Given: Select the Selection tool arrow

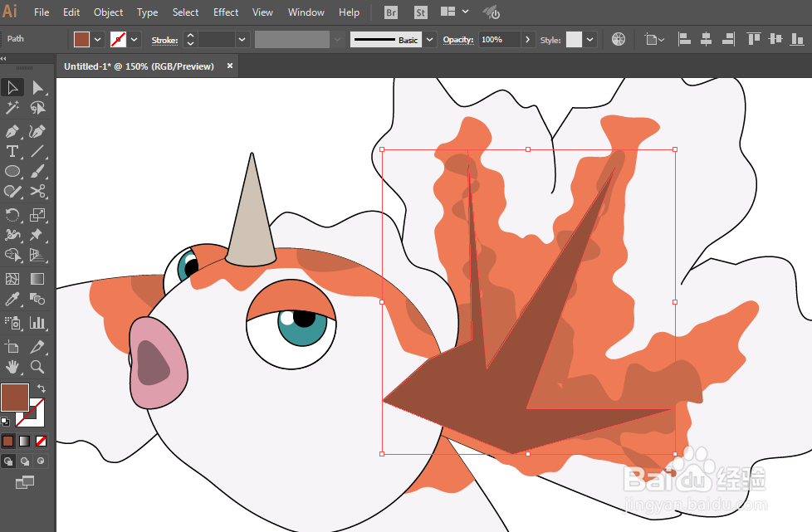Looking at the screenshot, I should 12,87.
